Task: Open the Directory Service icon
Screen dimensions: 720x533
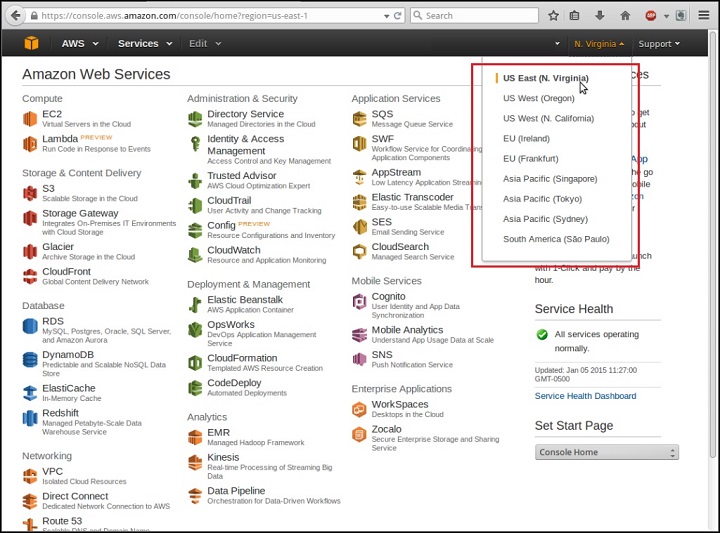Action: pos(195,119)
